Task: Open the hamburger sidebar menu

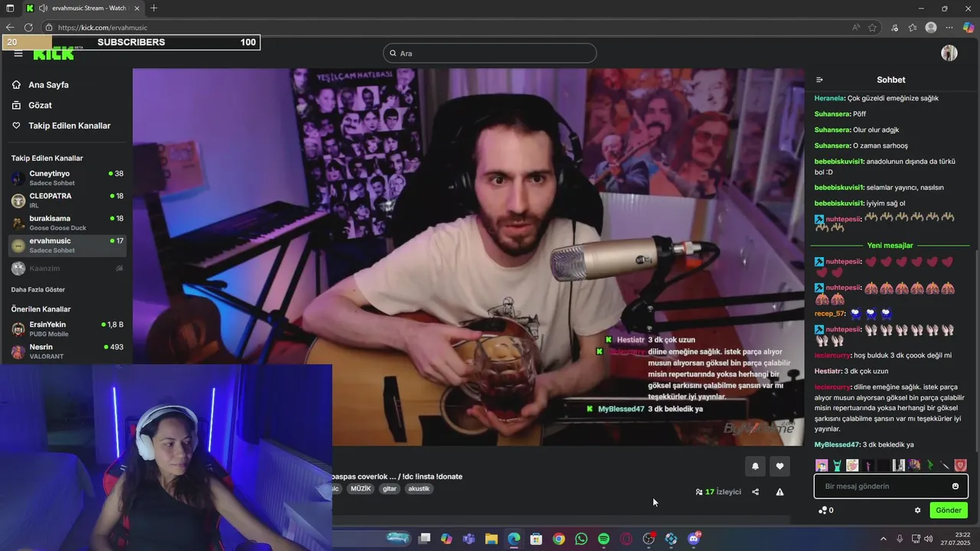Action: tap(18, 54)
